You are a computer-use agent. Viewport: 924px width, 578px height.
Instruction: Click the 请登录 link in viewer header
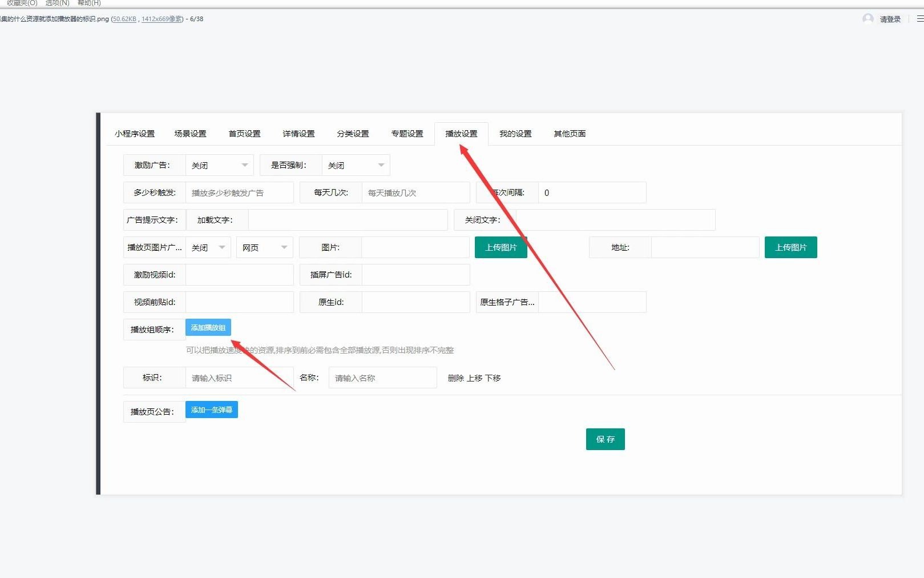[x=890, y=19]
